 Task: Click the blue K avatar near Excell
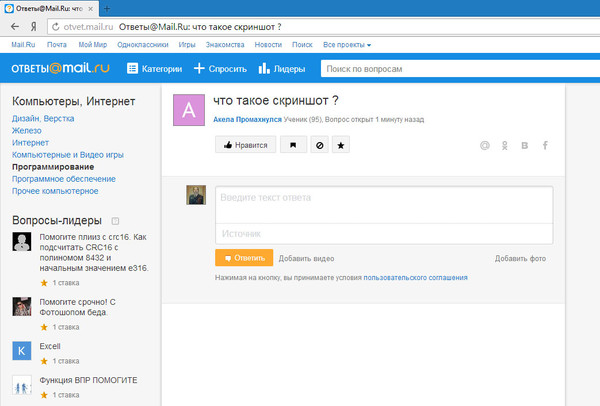[x=22, y=351]
